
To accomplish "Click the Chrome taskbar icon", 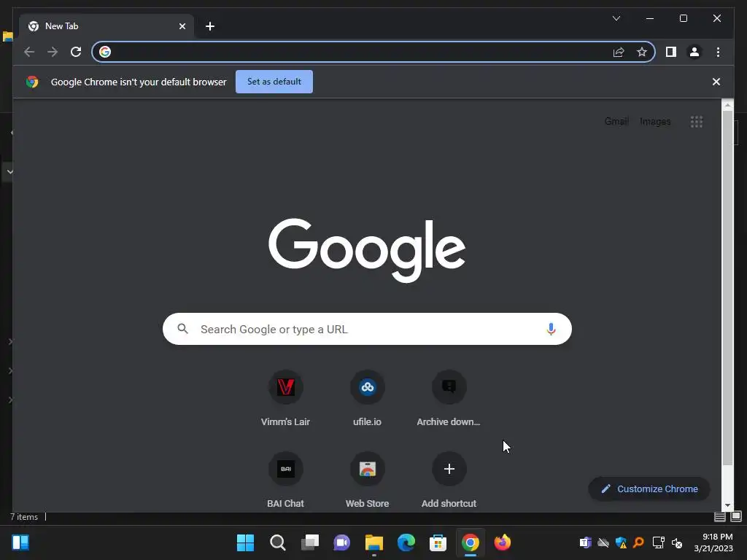I will (x=471, y=542).
